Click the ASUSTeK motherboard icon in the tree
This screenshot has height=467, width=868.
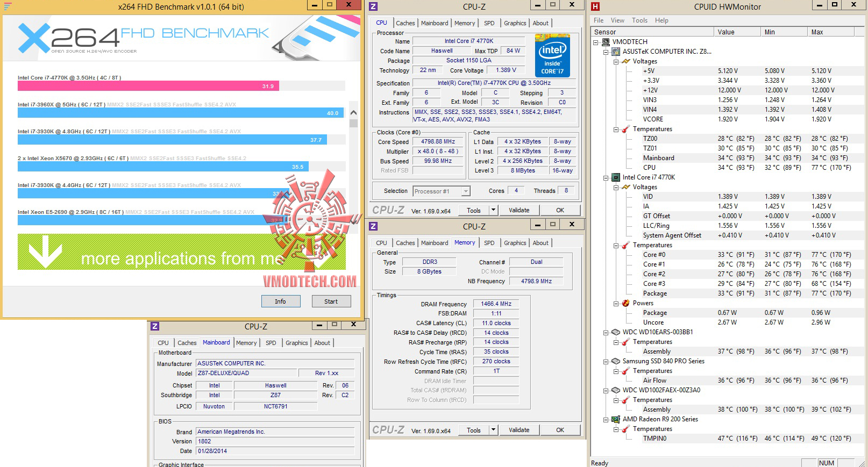pyautogui.click(x=616, y=52)
